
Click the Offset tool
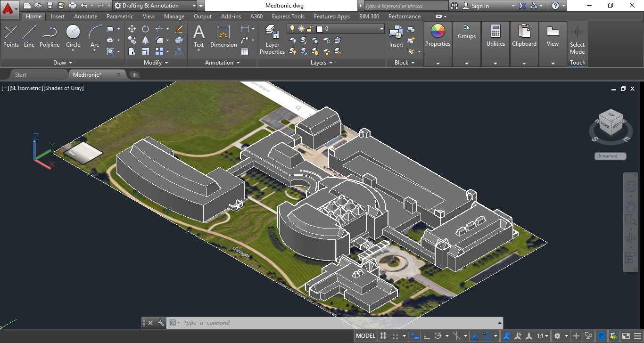click(179, 52)
